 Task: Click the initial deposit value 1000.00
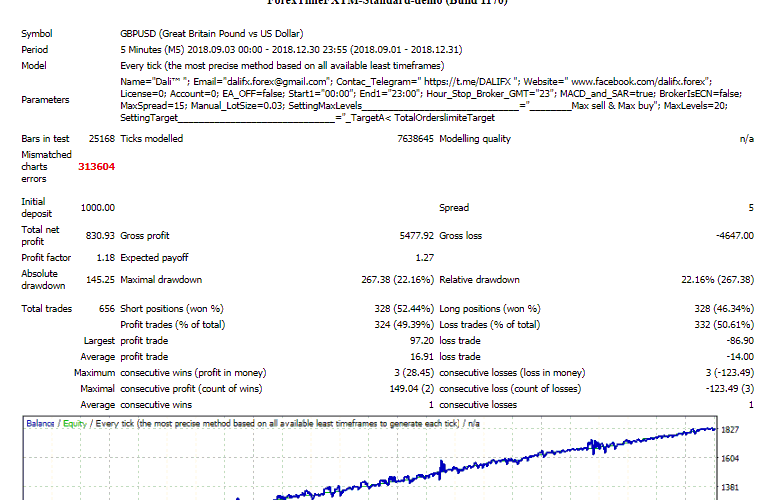97,208
